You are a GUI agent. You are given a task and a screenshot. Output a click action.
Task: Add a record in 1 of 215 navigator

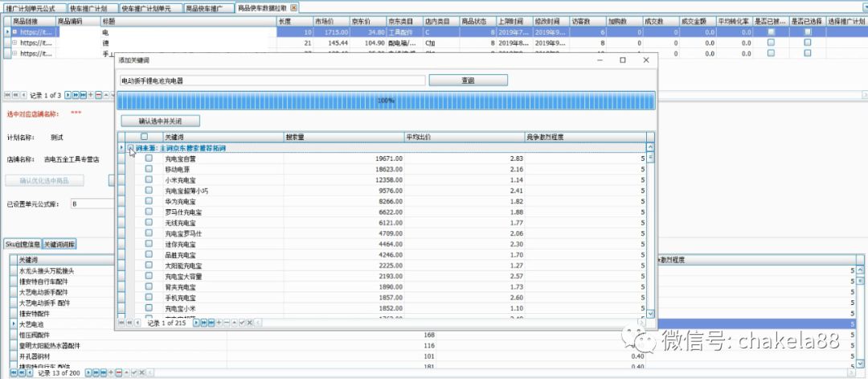(219, 323)
